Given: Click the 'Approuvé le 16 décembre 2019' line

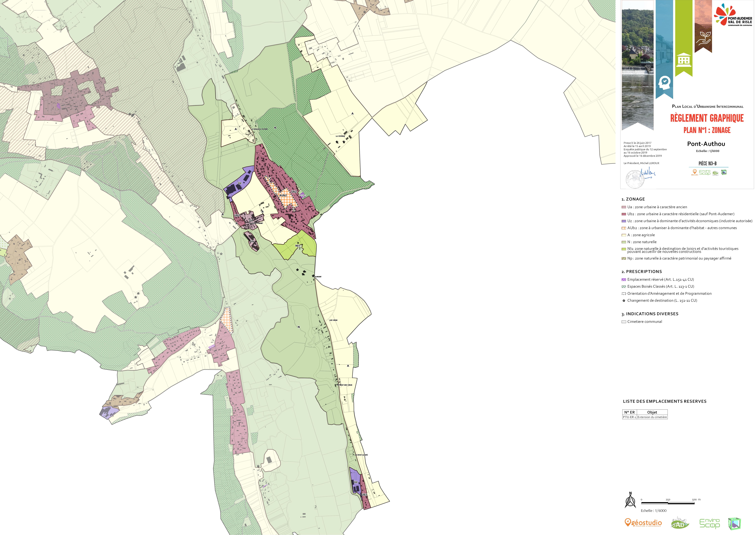Looking at the screenshot, I should click(x=642, y=156).
